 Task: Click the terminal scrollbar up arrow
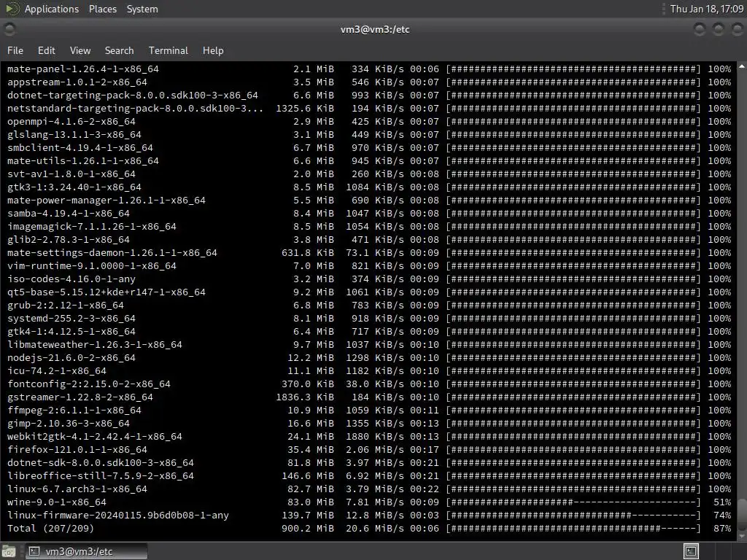[742, 66]
